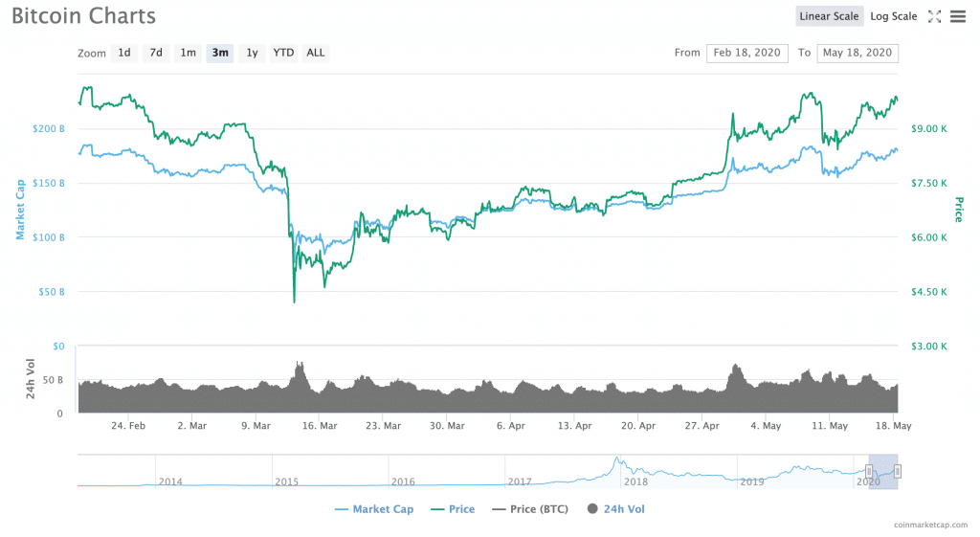Open the hamburger chart menu
980x537 pixels.
(957, 16)
